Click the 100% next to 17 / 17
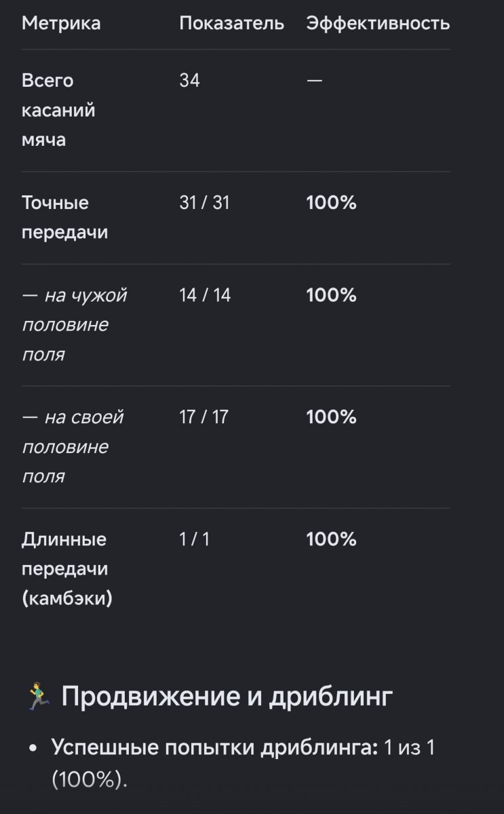The width and height of the screenshot is (504, 814). (331, 417)
